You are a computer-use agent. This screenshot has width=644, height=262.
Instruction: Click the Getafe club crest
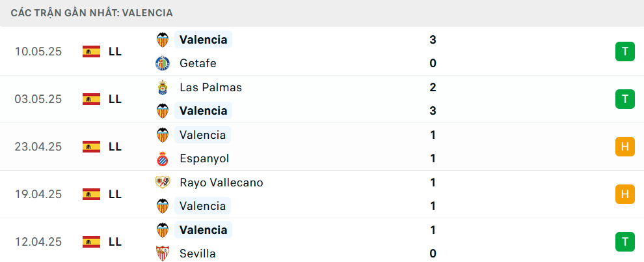pyautogui.click(x=163, y=63)
